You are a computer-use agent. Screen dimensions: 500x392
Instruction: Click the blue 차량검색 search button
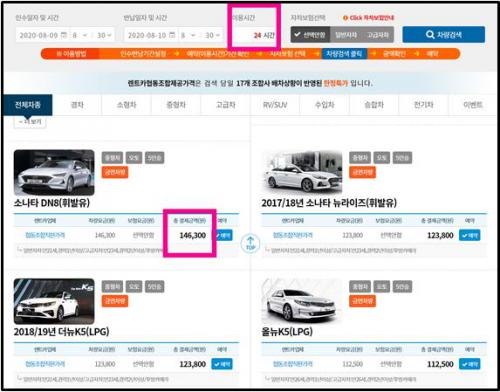(x=444, y=35)
